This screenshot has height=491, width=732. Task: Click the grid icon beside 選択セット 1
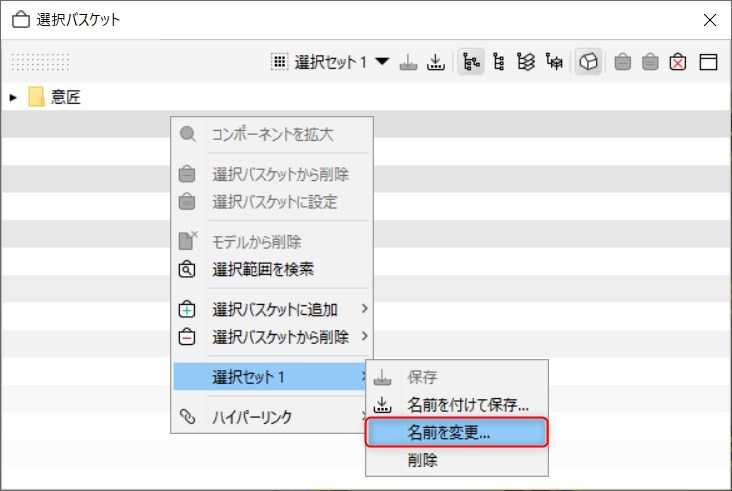279,62
